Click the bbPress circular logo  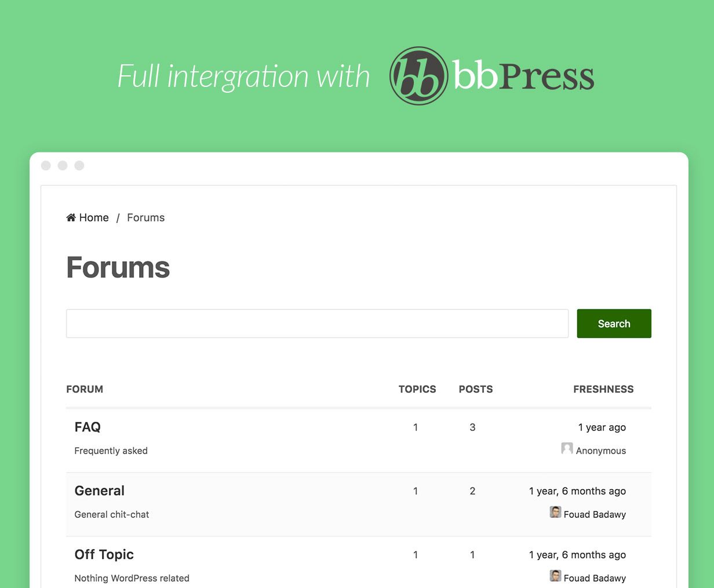(x=418, y=76)
